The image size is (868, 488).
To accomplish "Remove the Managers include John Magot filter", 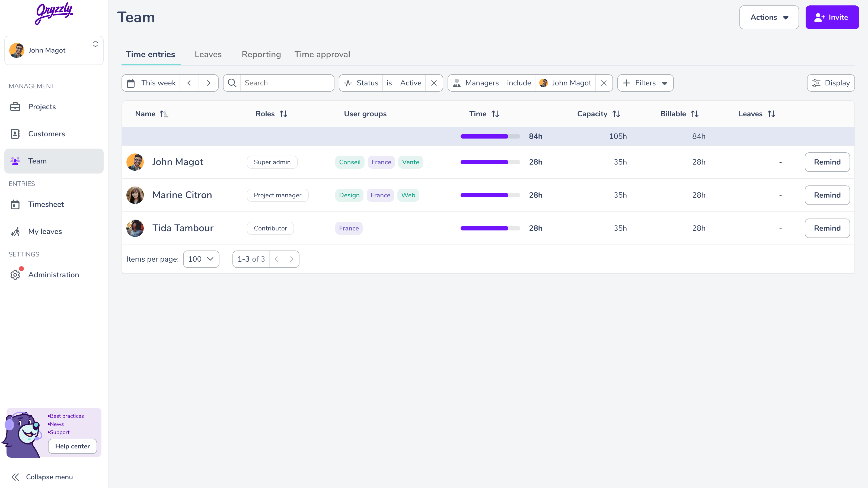I will tap(604, 83).
